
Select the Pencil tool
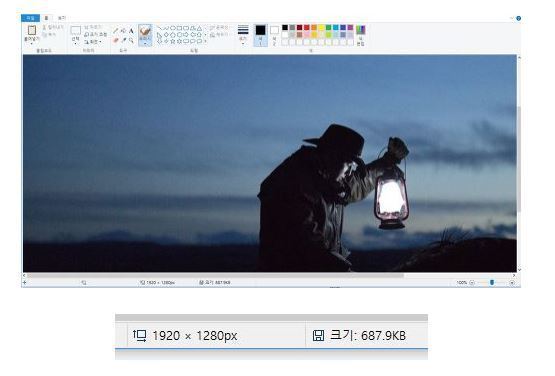click(x=115, y=31)
